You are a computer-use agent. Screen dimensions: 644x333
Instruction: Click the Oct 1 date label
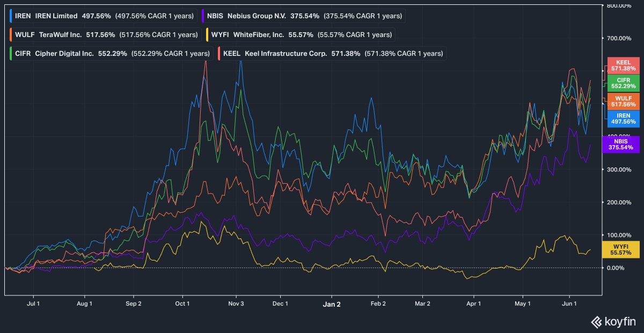click(182, 303)
